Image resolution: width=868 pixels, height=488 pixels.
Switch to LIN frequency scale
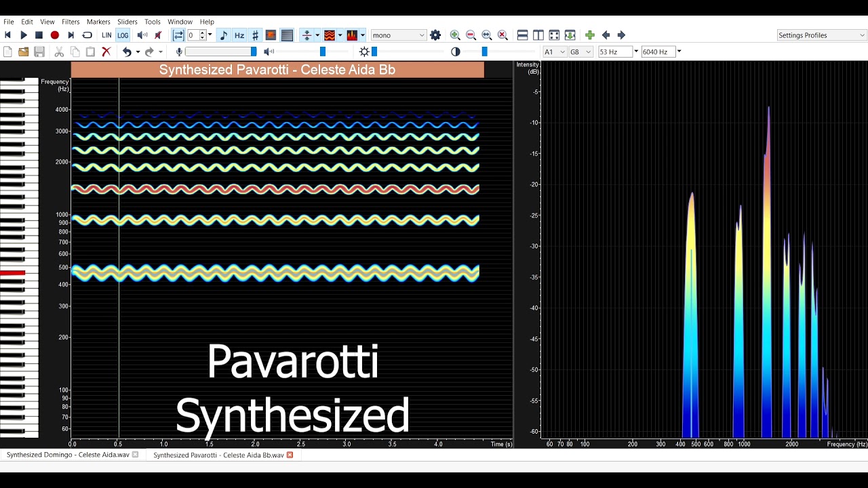tap(106, 35)
